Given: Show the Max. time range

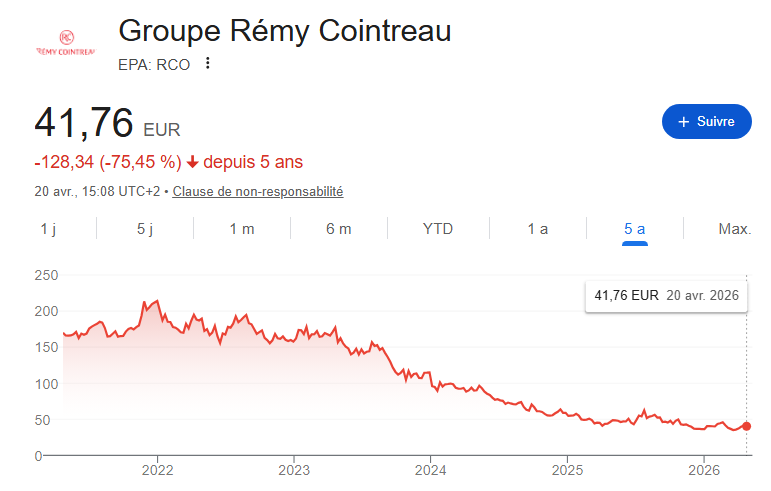Looking at the screenshot, I should [735, 229].
